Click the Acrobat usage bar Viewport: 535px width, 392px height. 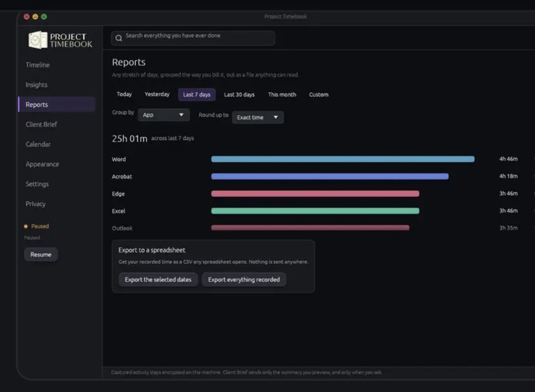pyautogui.click(x=330, y=177)
